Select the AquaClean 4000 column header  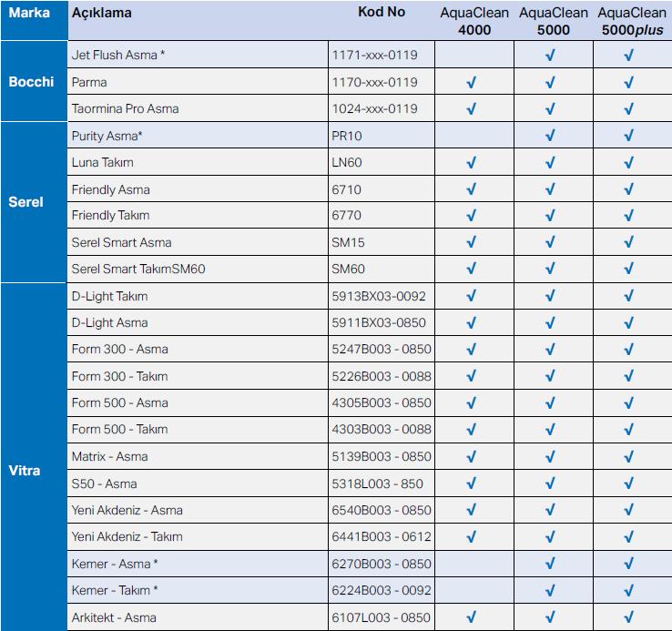coord(474,21)
